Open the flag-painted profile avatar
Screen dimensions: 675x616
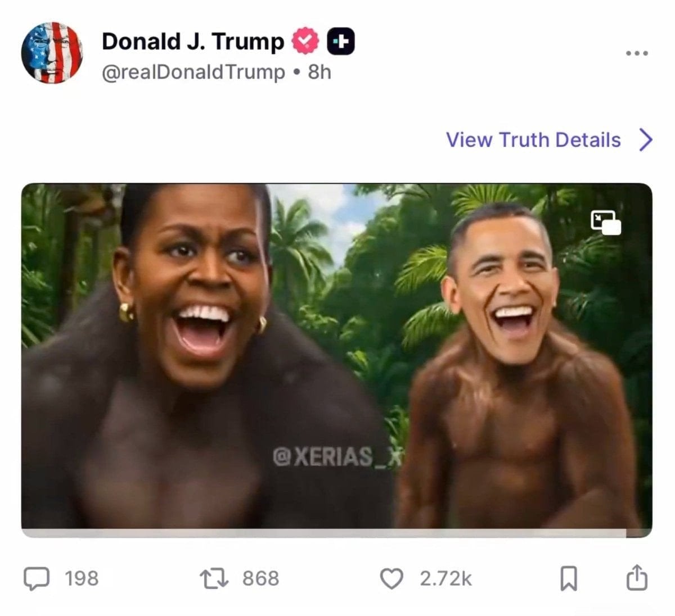(x=52, y=53)
